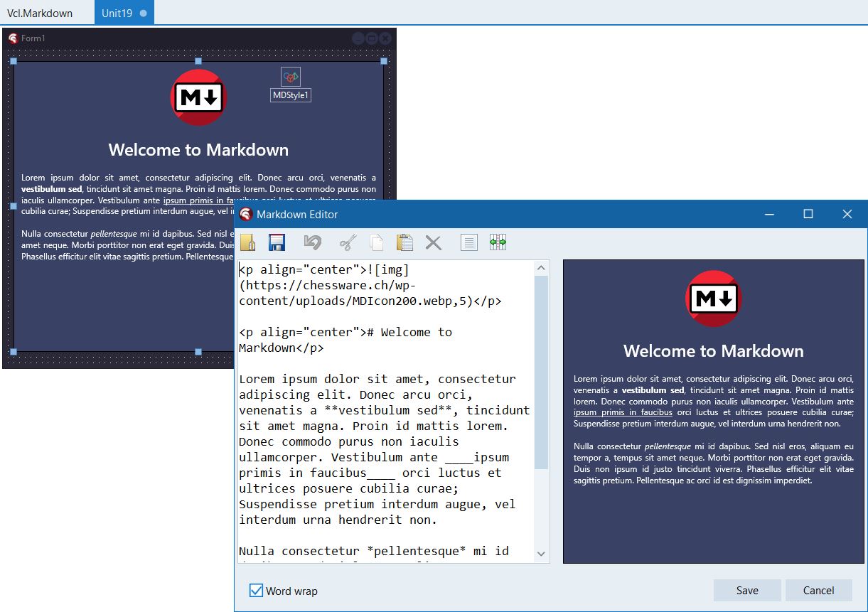Click the editor scrollbar down arrow
This screenshot has height=612, width=868.
click(541, 554)
